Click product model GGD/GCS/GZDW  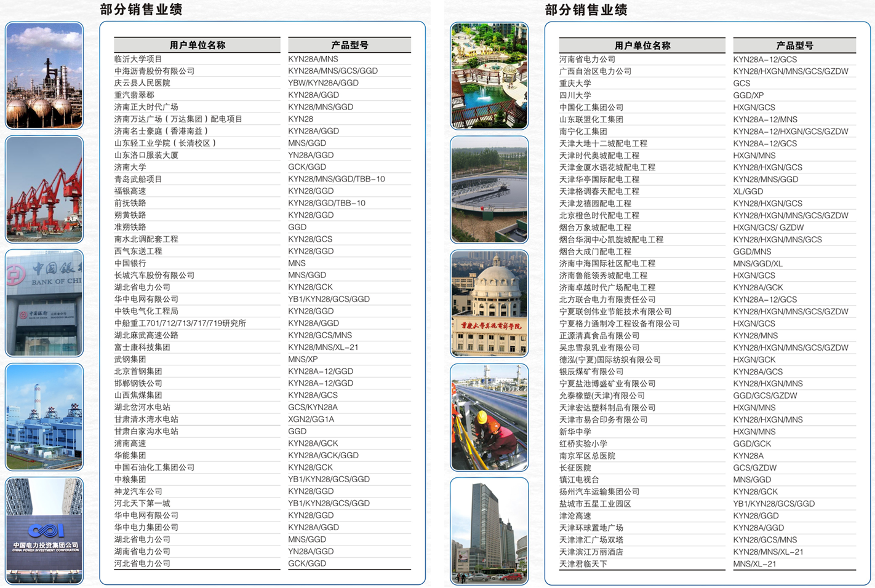[765, 395]
